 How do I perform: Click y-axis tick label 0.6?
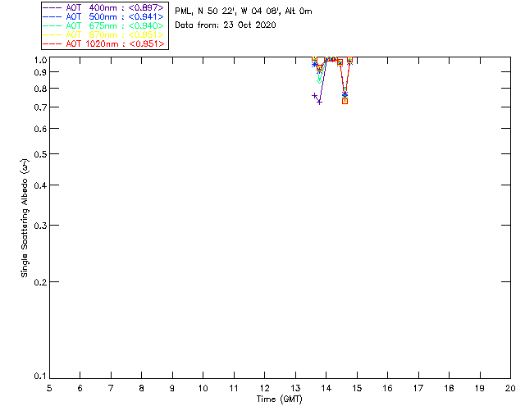click(x=40, y=129)
